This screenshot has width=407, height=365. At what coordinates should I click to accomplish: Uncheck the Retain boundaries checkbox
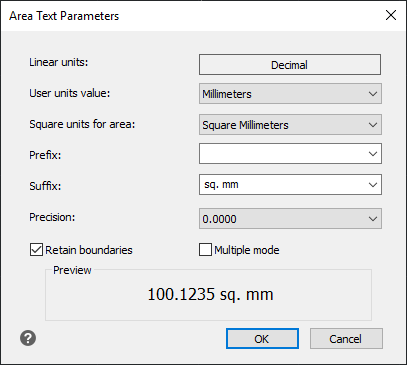[x=36, y=250]
